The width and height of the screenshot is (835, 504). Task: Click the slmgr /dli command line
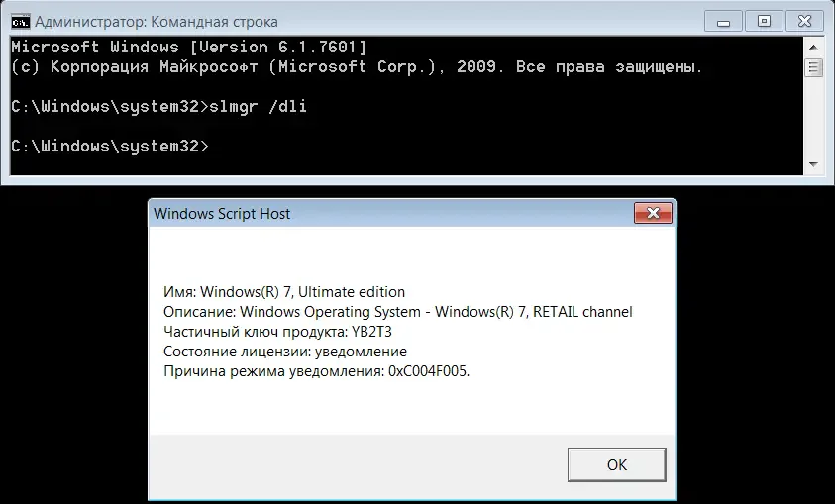point(158,106)
